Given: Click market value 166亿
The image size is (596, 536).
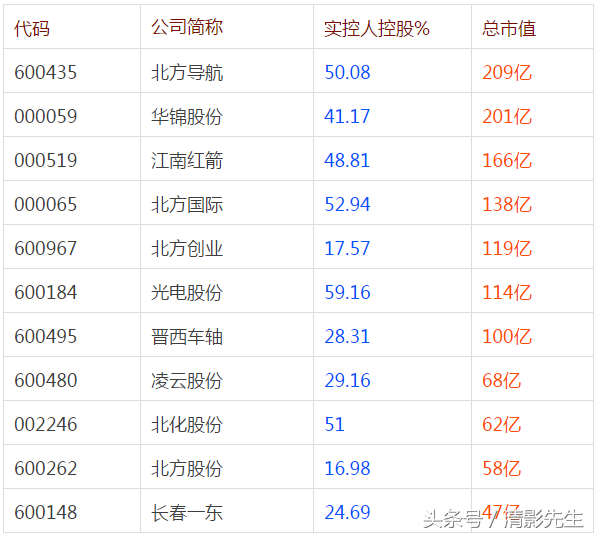Looking at the screenshot, I should pos(507,160).
